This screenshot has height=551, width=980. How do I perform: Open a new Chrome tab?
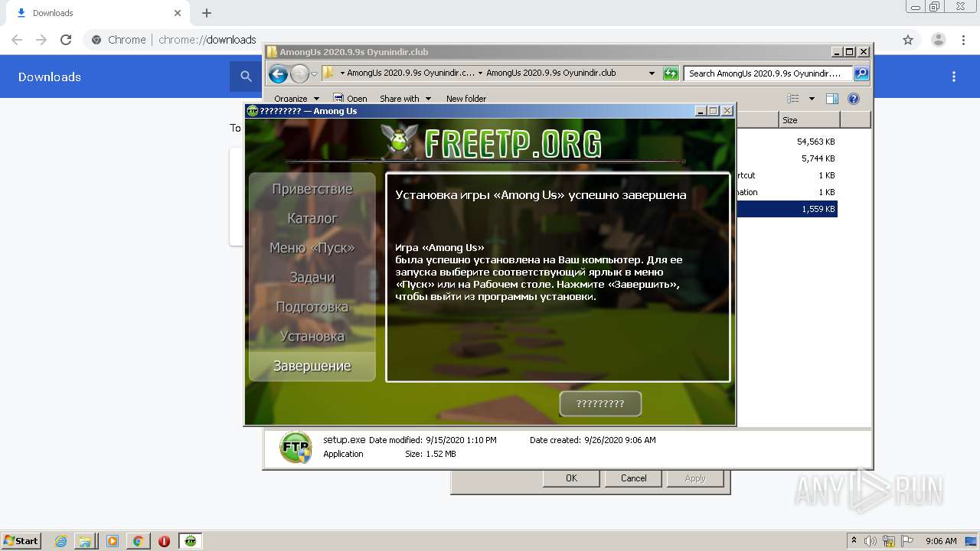pyautogui.click(x=207, y=13)
